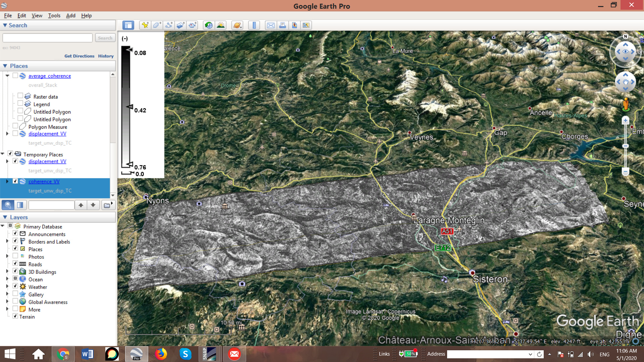Open the View menu
644x362 pixels.
[37, 15]
